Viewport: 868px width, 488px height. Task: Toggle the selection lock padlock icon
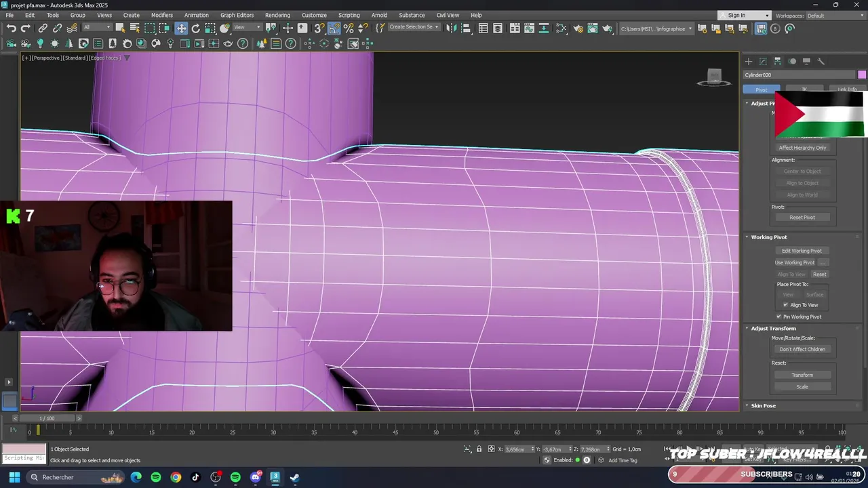(479, 449)
